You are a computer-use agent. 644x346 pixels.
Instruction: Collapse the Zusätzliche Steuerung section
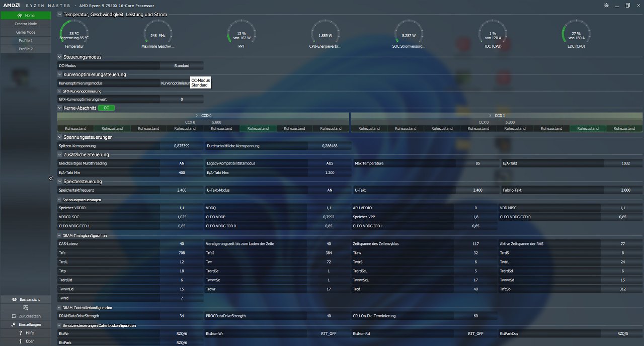[60, 155]
